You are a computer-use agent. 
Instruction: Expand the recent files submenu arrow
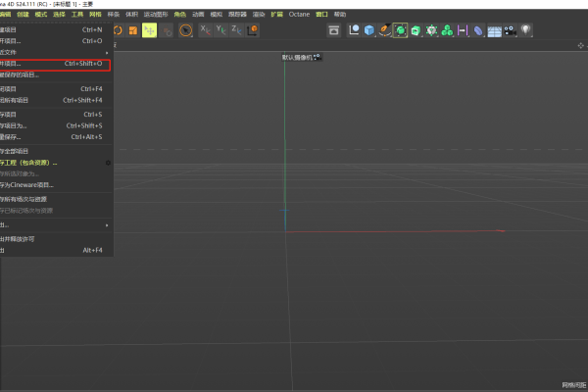click(107, 52)
